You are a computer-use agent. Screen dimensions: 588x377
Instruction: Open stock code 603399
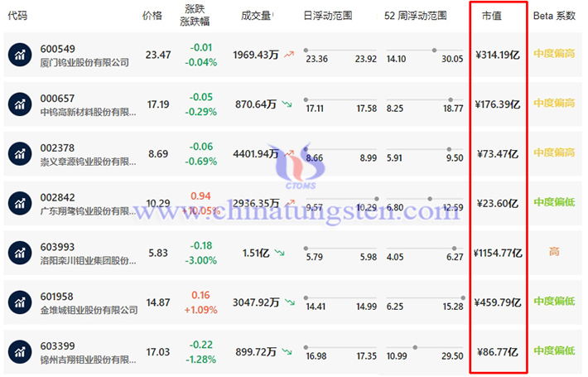click(58, 346)
